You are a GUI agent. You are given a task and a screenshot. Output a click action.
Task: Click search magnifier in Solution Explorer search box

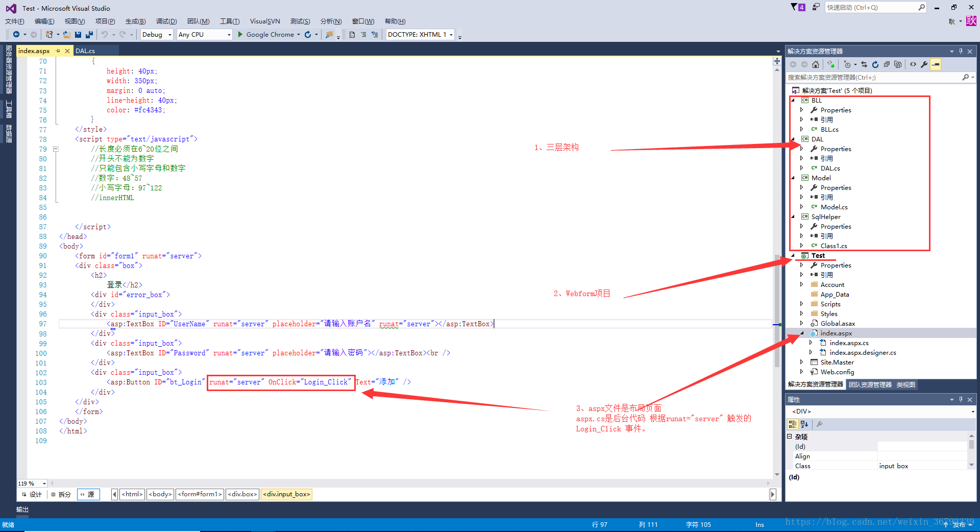point(965,77)
